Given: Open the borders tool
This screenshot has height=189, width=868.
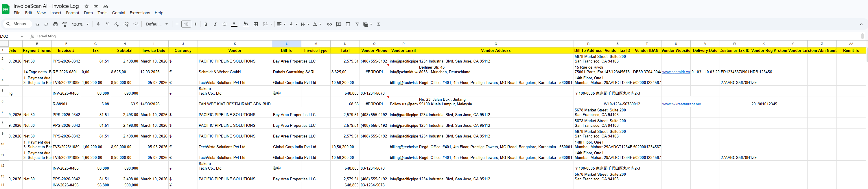Looking at the screenshot, I should click(256, 24).
